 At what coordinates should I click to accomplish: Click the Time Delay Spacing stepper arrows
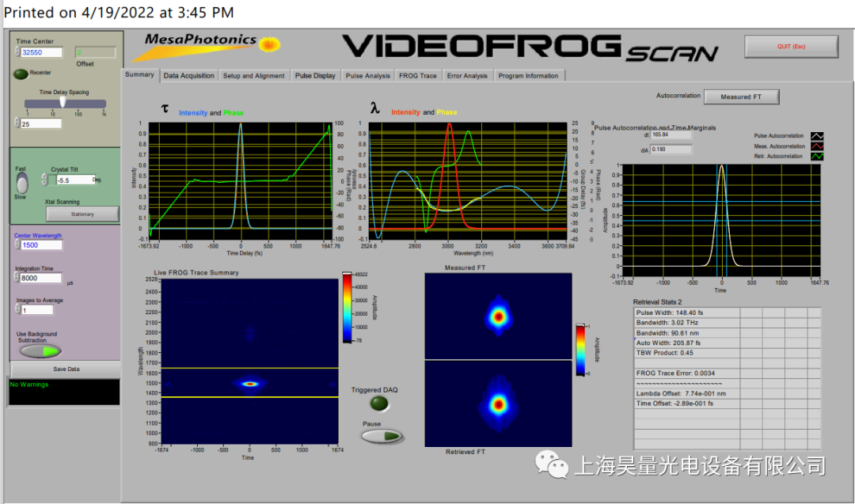(17, 123)
